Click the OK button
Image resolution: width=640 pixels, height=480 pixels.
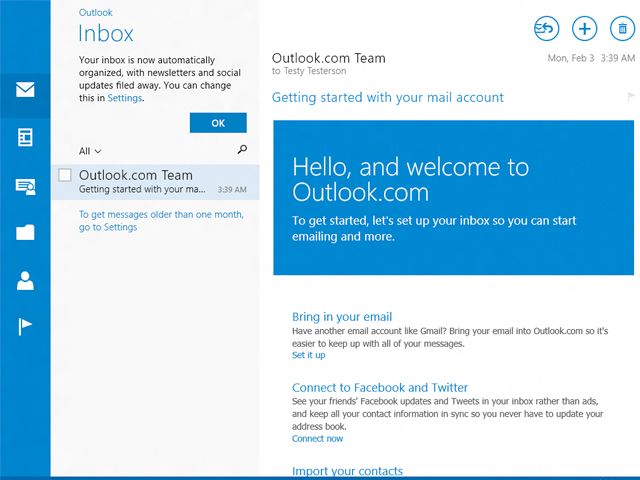(x=218, y=123)
